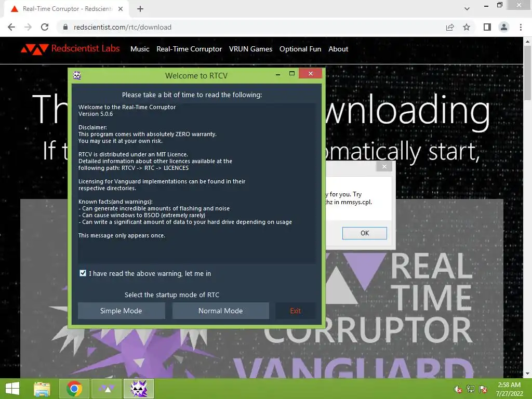This screenshot has height=399, width=532.
Task: Open Chrome three-dot menu
Action: point(521,27)
